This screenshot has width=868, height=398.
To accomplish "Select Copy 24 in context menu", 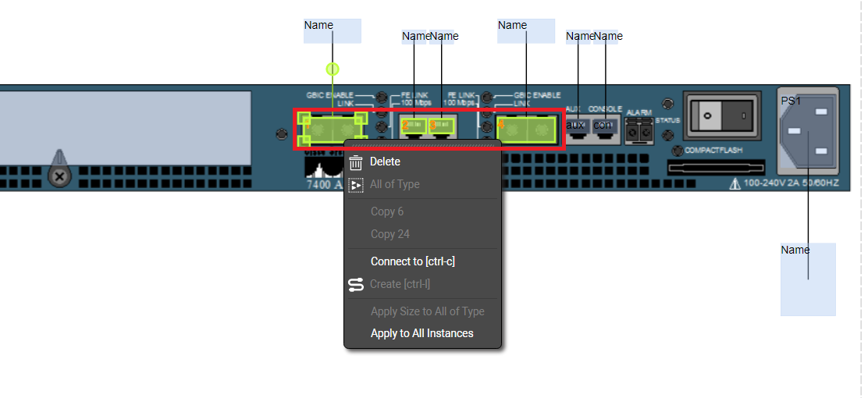I will coord(390,234).
